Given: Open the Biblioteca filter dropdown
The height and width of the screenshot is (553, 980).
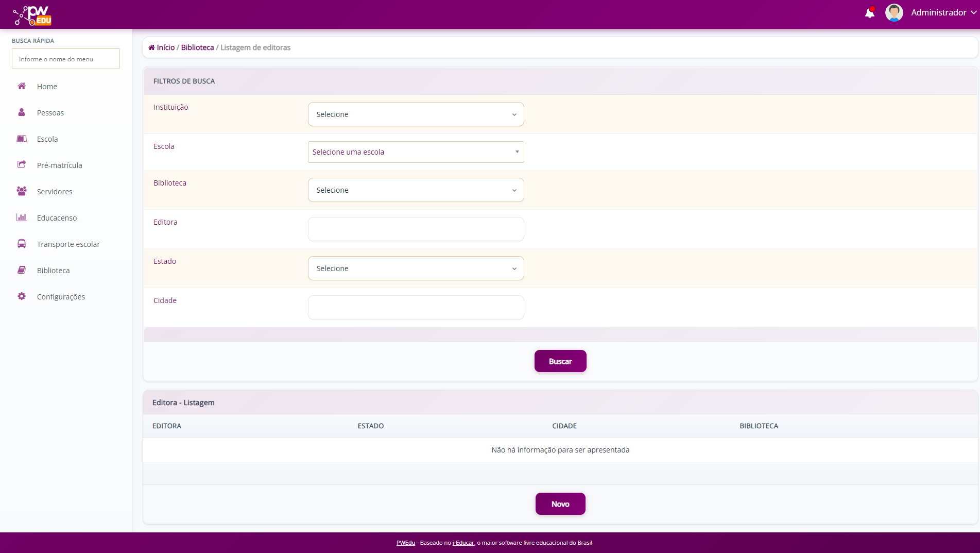Looking at the screenshot, I should click(416, 190).
